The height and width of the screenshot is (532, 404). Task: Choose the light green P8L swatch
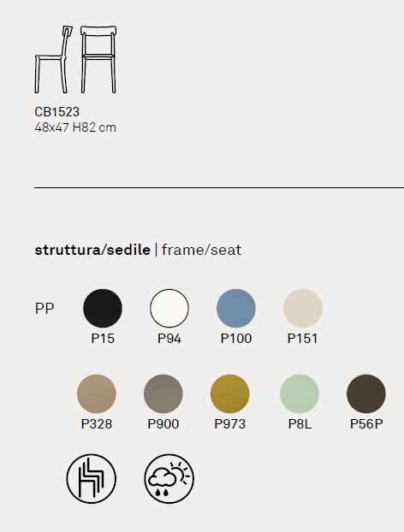pos(300,393)
